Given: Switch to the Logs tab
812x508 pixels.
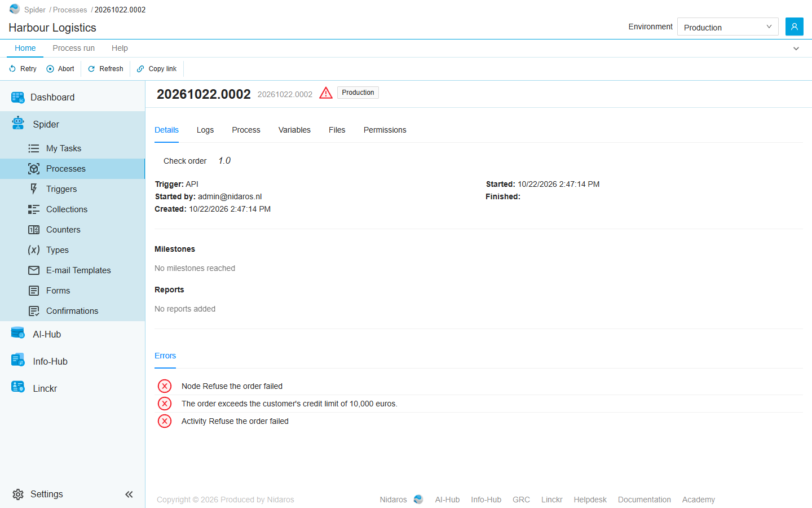Looking at the screenshot, I should click(205, 130).
